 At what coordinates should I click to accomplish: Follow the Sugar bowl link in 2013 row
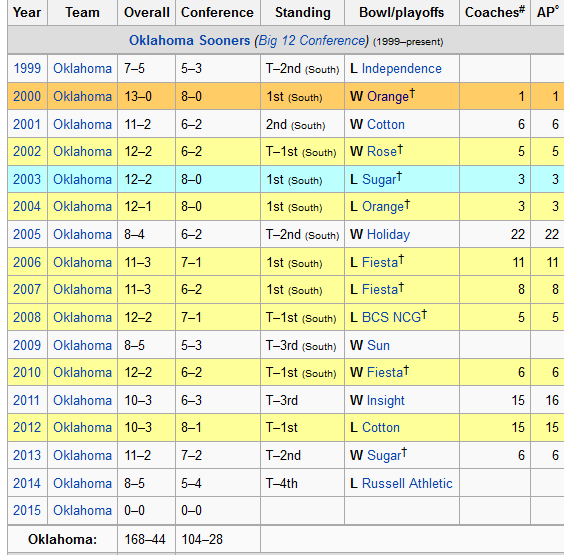pyautogui.click(x=384, y=456)
